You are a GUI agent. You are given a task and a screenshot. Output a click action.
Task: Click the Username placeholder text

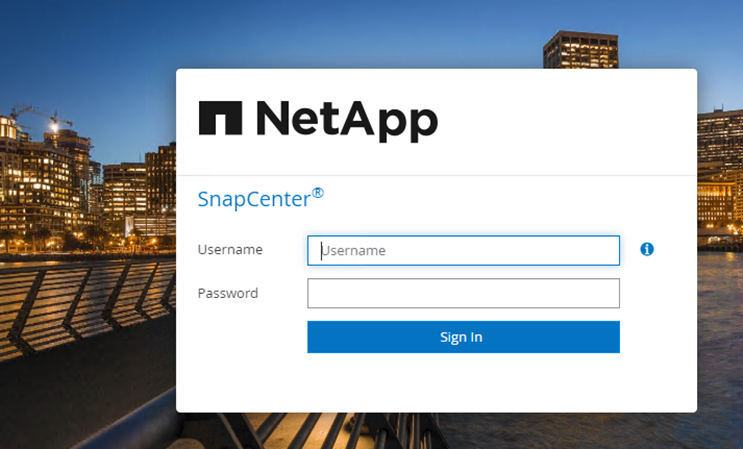(x=353, y=251)
